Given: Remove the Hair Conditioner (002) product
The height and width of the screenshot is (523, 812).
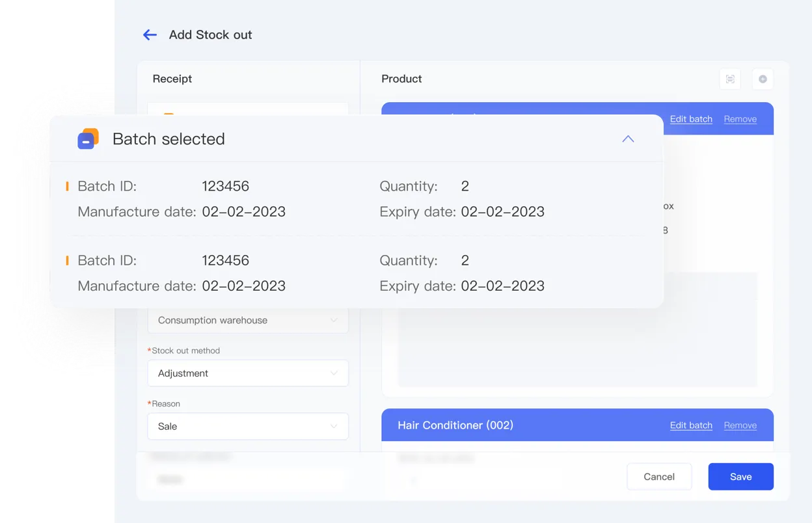Looking at the screenshot, I should [x=740, y=425].
